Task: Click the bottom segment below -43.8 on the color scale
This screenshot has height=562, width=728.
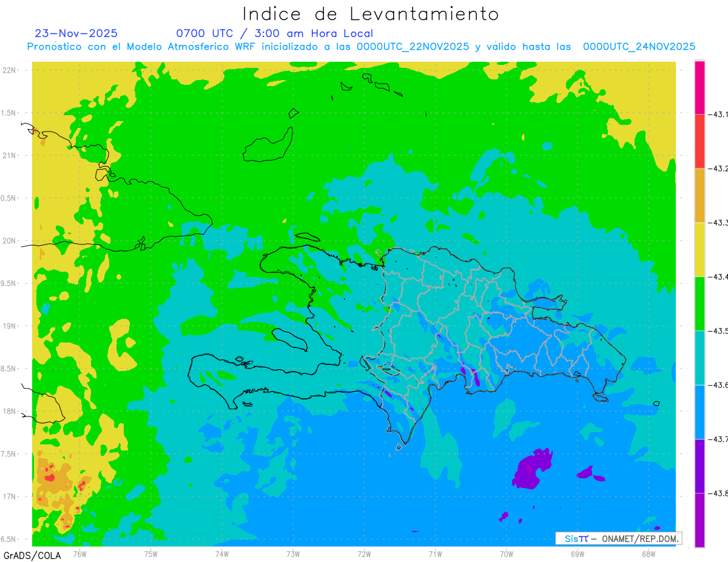Action: point(699,520)
